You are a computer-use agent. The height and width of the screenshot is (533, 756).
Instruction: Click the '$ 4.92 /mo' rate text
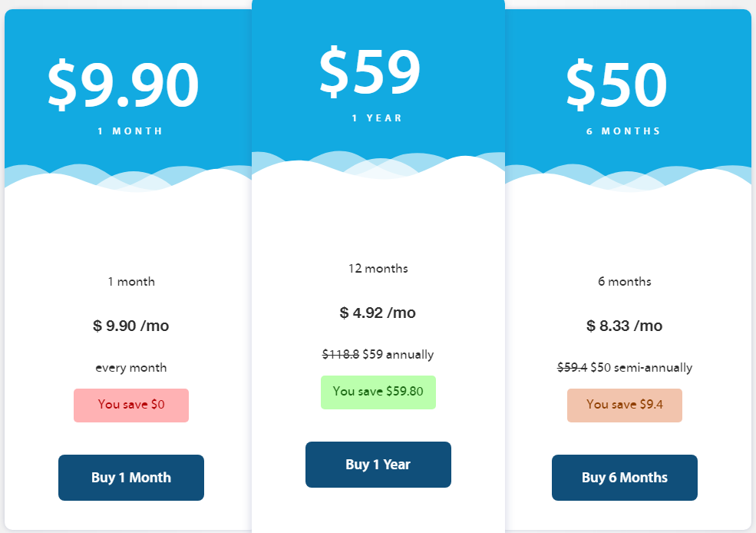(378, 313)
